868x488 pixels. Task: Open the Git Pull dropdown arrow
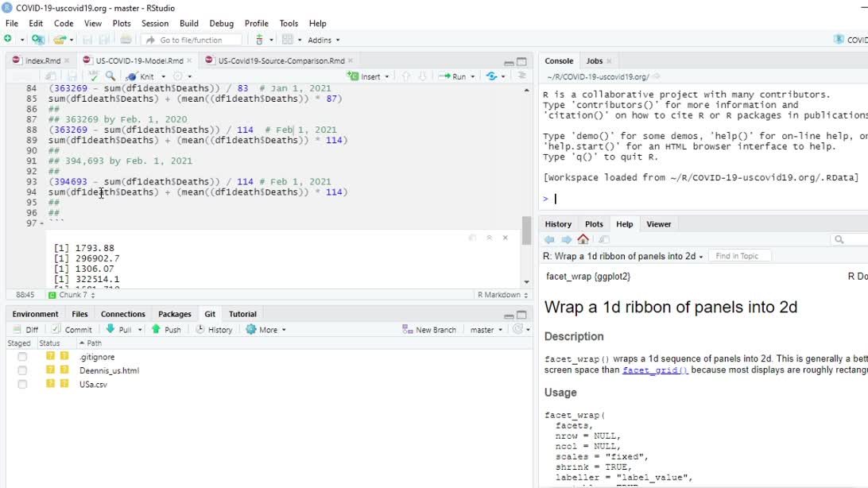click(x=140, y=330)
